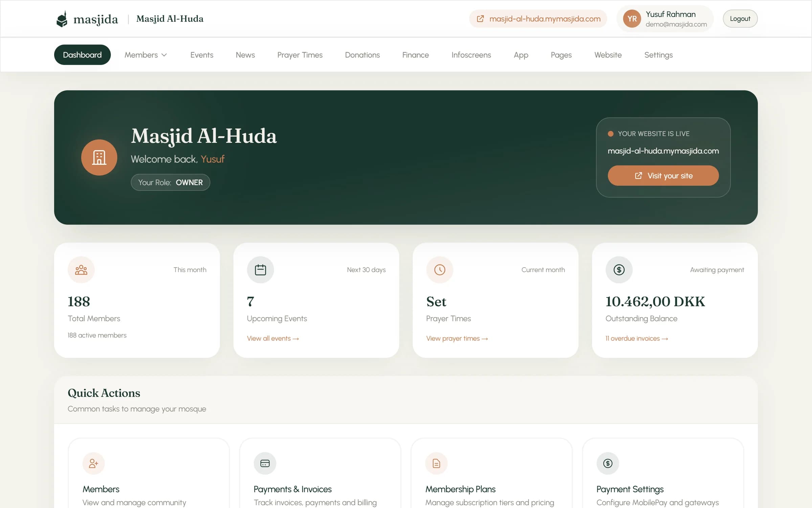Click the Awaiting payment label
Viewport: 812px width, 508px height.
[717, 270]
